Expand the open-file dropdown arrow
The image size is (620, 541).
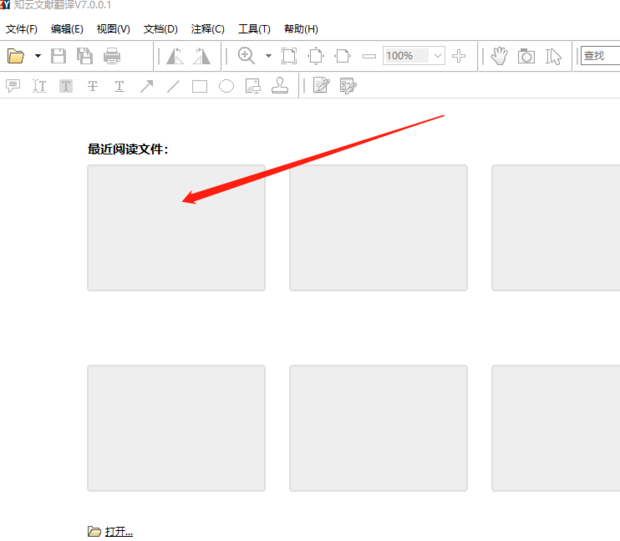tap(38, 56)
